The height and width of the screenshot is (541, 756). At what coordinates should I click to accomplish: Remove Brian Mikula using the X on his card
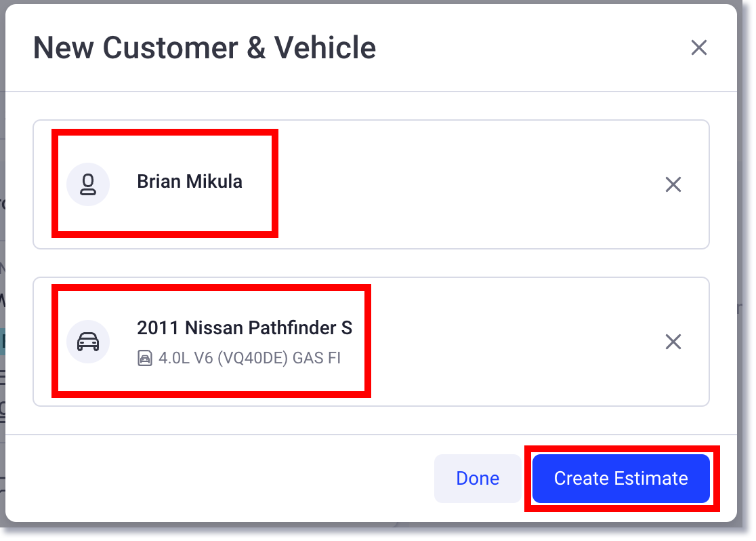[x=673, y=184]
